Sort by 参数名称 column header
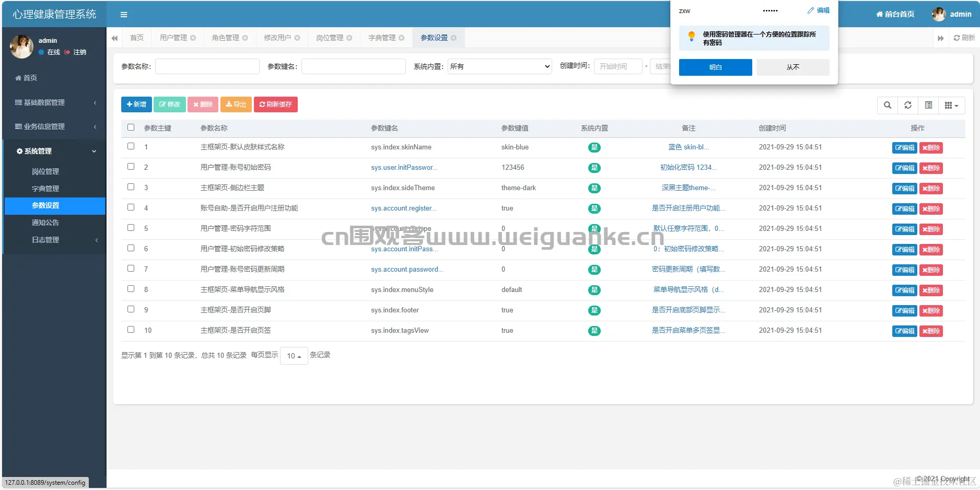980x490 pixels. click(214, 128)
